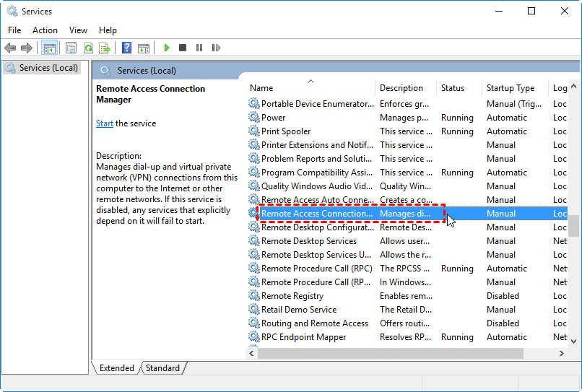Open Help with blue question-mark icon
Viewport: 582px width, 392px height.
126,48
